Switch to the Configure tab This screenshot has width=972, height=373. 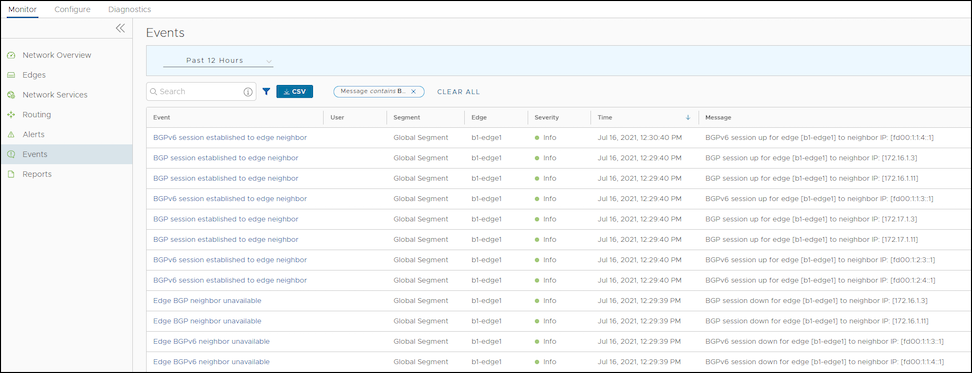(73, 9)
